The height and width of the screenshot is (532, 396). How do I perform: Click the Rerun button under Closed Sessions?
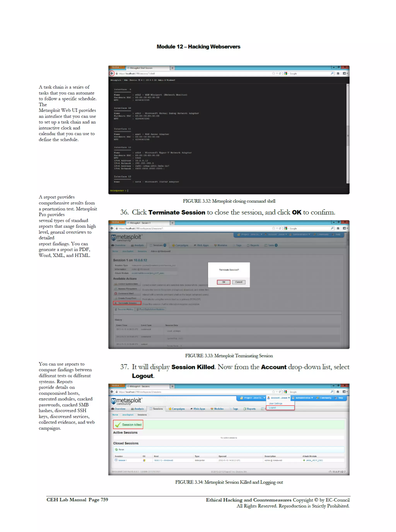click(120, 450)
